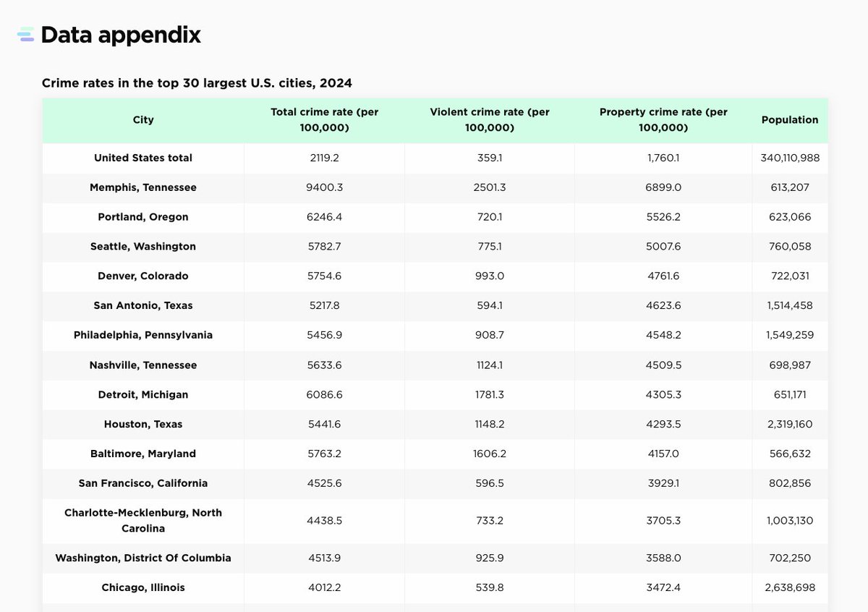Click Baltimore population value 566,632
This screenshot has width=868, height=612.
click(790, 454)
